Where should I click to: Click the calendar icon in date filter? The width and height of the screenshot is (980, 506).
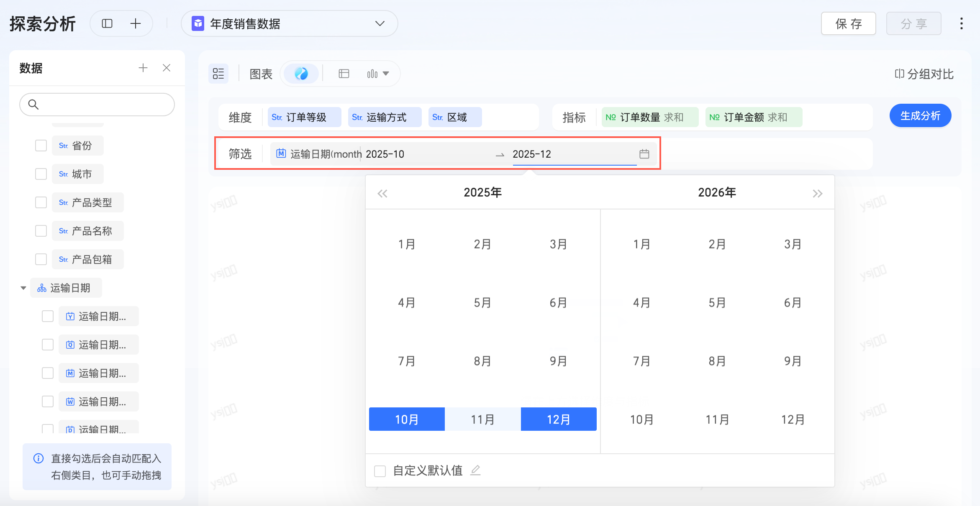coord(644,154)
